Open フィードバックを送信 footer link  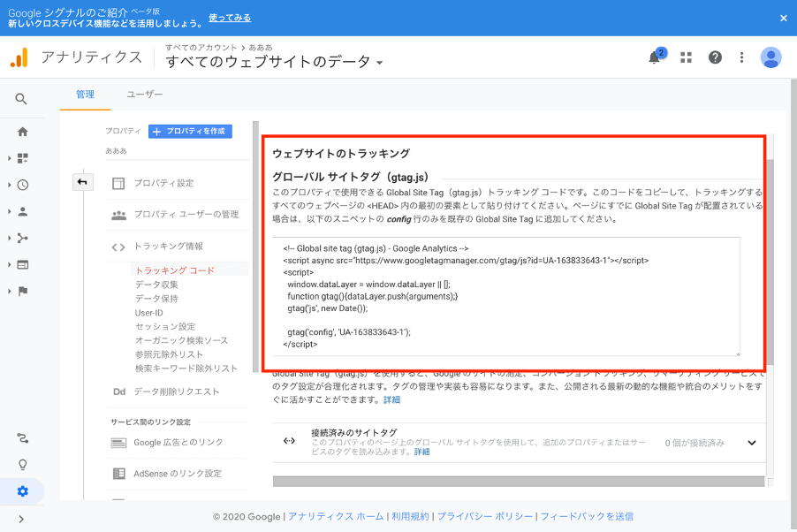click(x=587, y=517)
